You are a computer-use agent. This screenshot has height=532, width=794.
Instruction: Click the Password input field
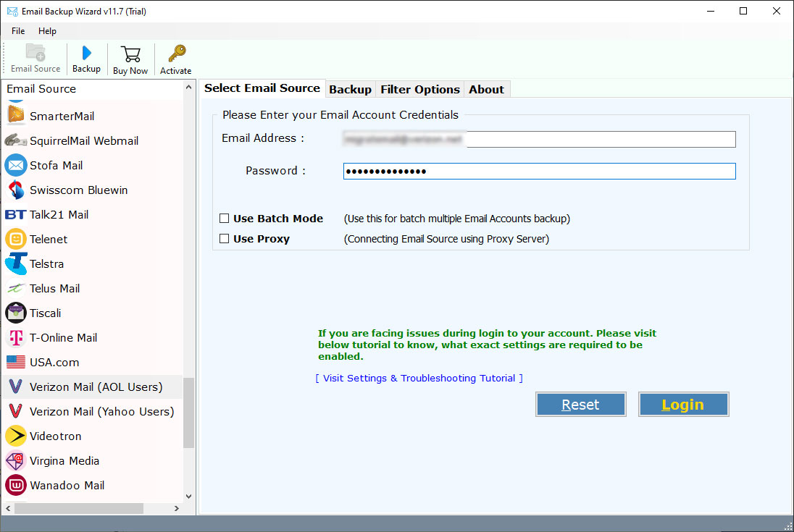click(539, 171)
